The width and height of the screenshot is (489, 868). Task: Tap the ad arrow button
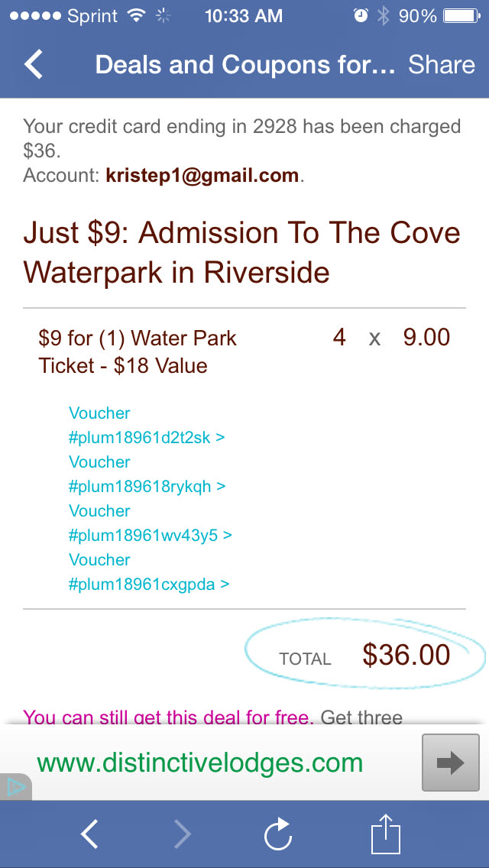pos(451,763)
